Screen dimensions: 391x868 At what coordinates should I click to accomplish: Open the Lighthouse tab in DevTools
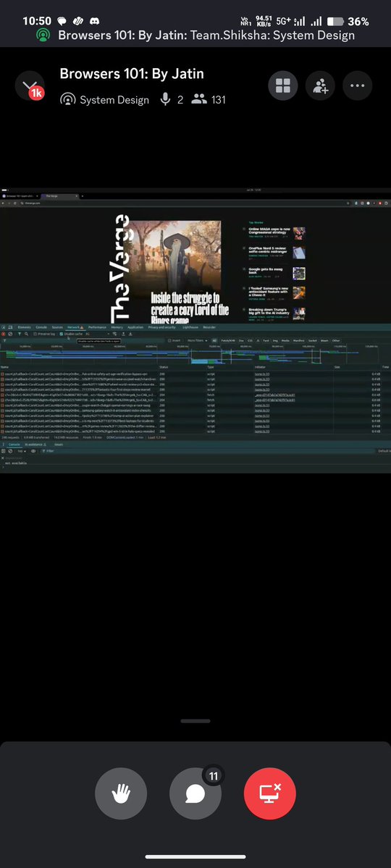[190, 327]
